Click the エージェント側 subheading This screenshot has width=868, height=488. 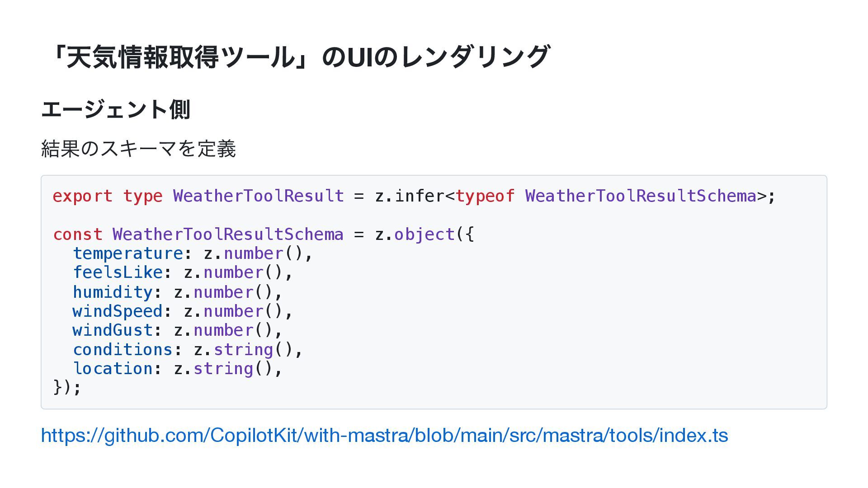pyautogui.click(x=116, y=109)
